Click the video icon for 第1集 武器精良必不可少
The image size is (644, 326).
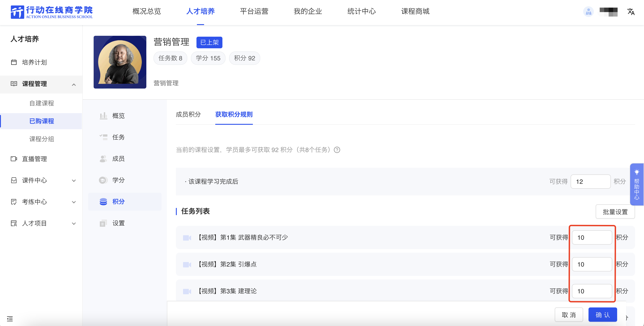[x=187, y=237]
